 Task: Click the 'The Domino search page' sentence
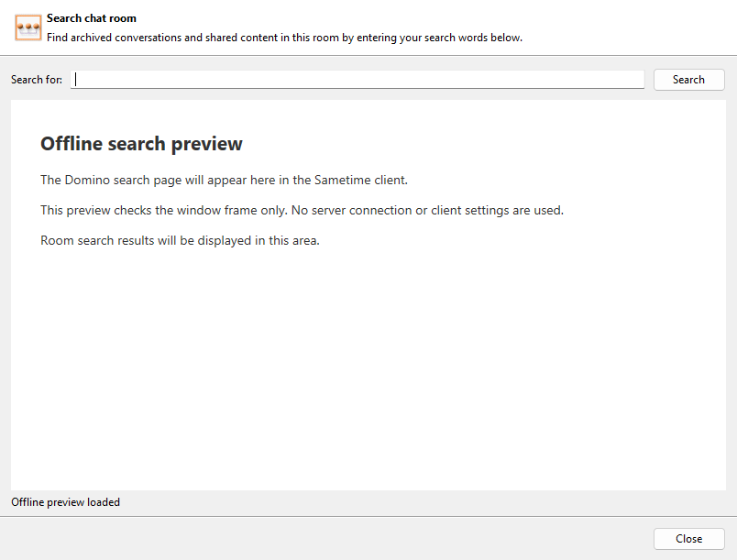point(224,180)
